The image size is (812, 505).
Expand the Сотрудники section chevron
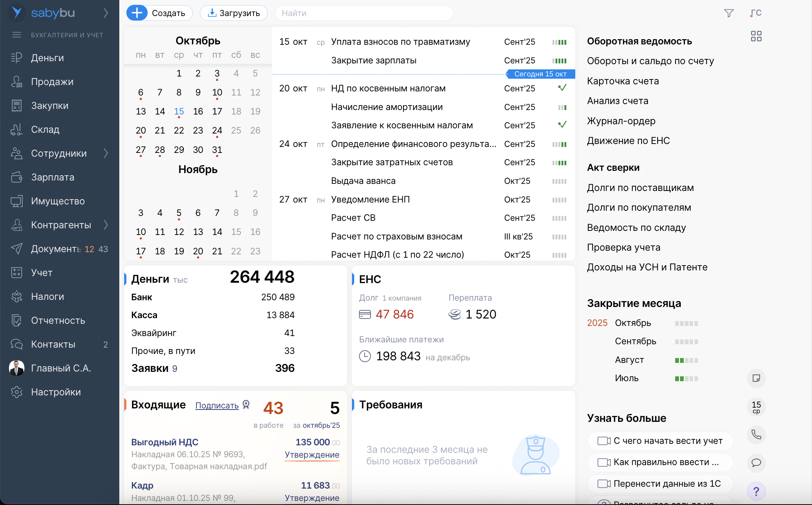click(106, 153)
